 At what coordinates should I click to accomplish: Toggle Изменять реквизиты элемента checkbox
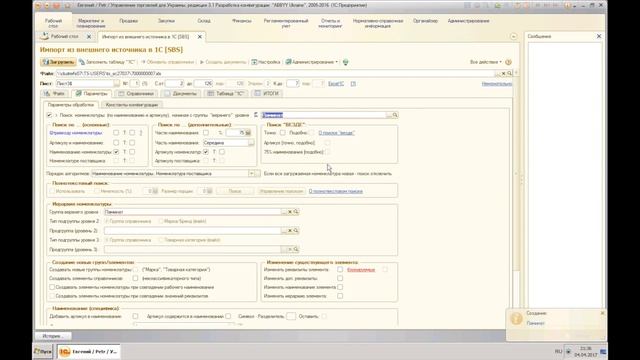[x=340, y=269]
